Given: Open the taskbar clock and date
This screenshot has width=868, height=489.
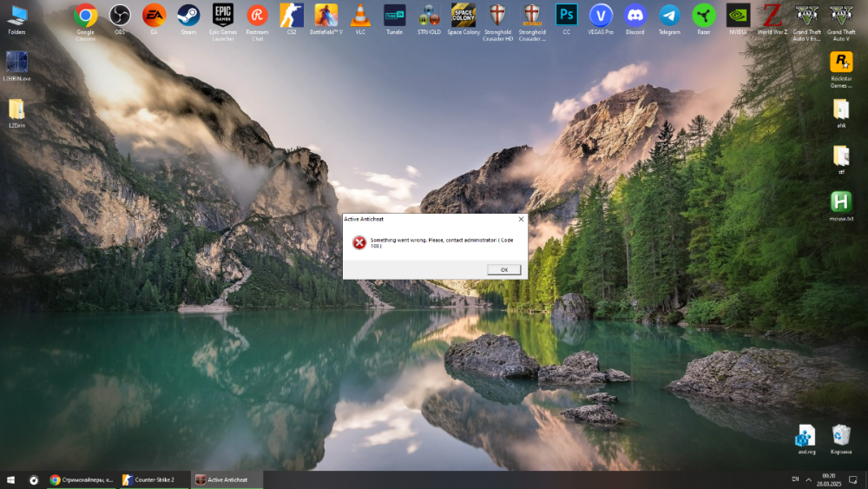Looking at the screenshot, I should pos(828,479).
